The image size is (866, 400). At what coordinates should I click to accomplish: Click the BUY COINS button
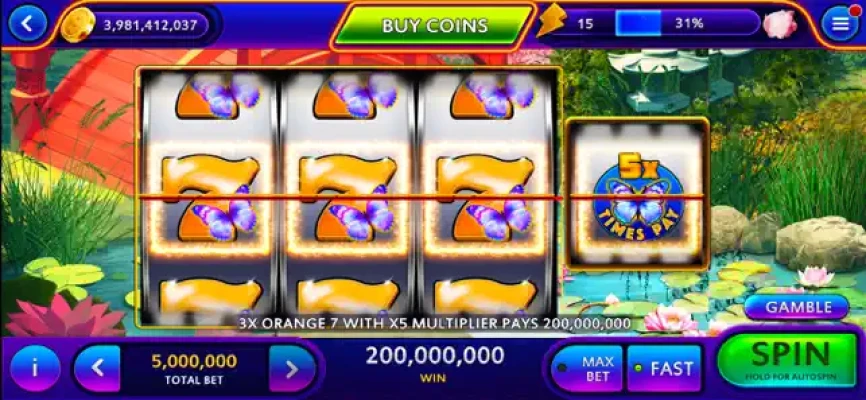click(434, 25)
